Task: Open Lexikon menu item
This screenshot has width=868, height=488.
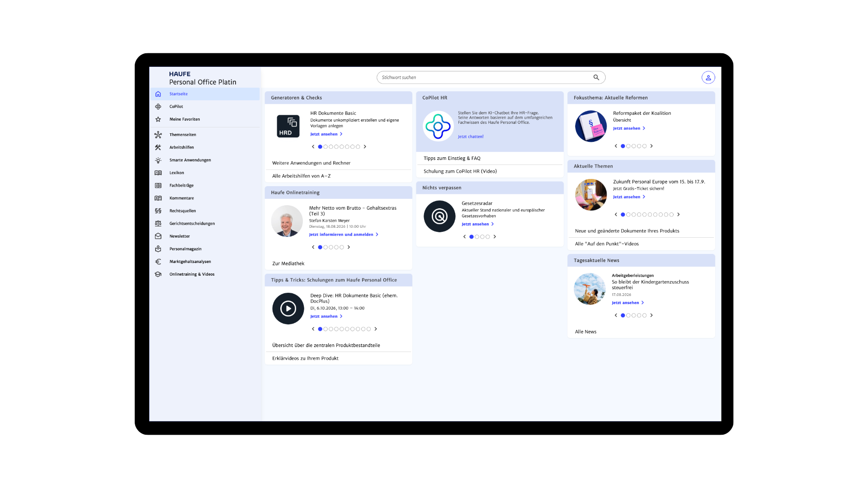Action: coord(205,173)
